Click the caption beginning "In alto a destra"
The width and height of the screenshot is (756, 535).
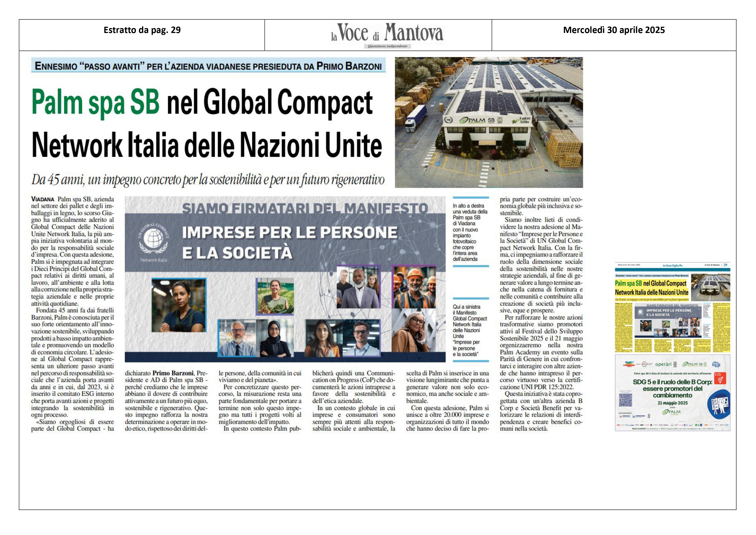pos(470,232)
